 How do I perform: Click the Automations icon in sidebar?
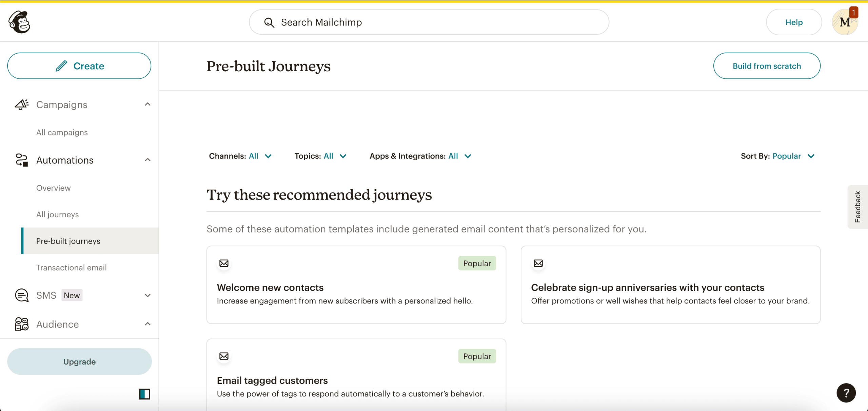click(x=21, y=160)
